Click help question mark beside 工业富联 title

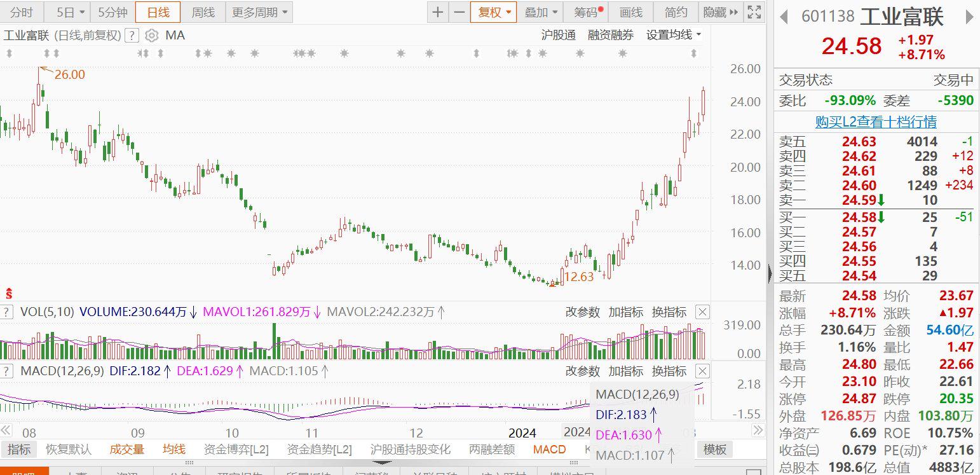[x=132, y=36]
